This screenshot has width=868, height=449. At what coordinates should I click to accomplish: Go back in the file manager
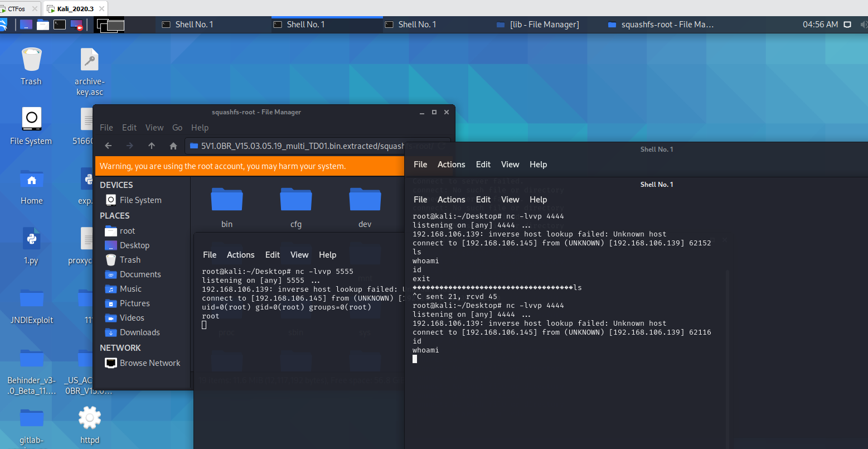108,146
